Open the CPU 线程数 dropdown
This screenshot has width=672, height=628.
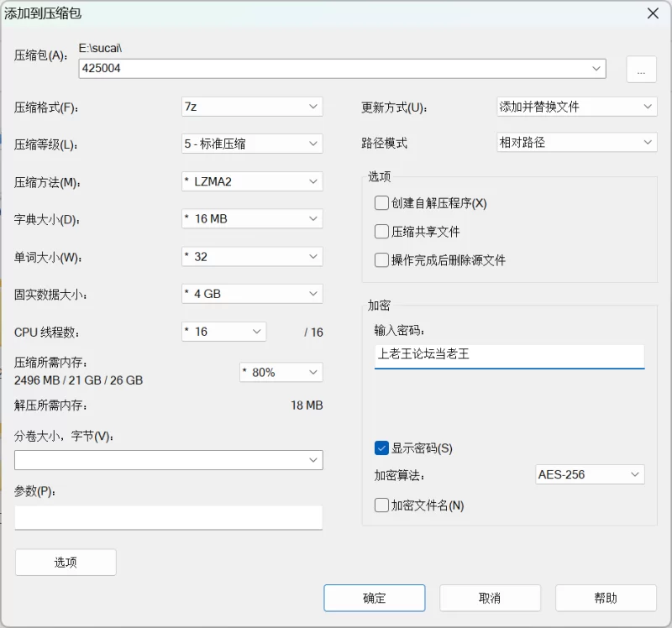click(x=223, y=332)
